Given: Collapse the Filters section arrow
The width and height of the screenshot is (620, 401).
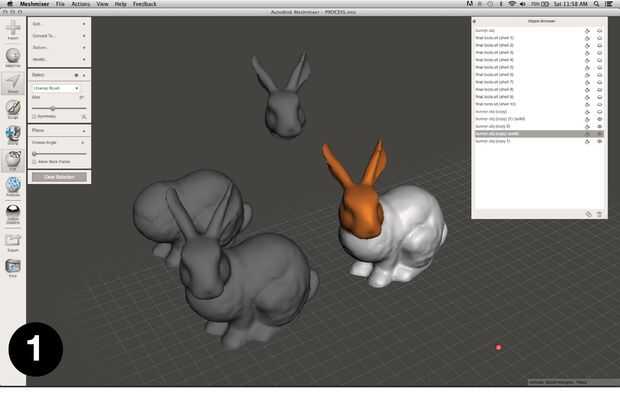Looking at the screenshot, I should tap(84, 131).
